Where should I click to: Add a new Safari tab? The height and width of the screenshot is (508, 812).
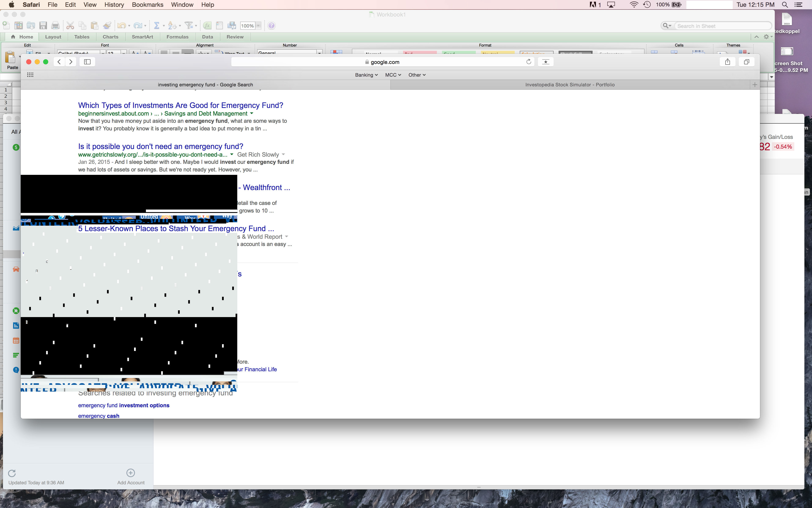click(x=755, y=85)
